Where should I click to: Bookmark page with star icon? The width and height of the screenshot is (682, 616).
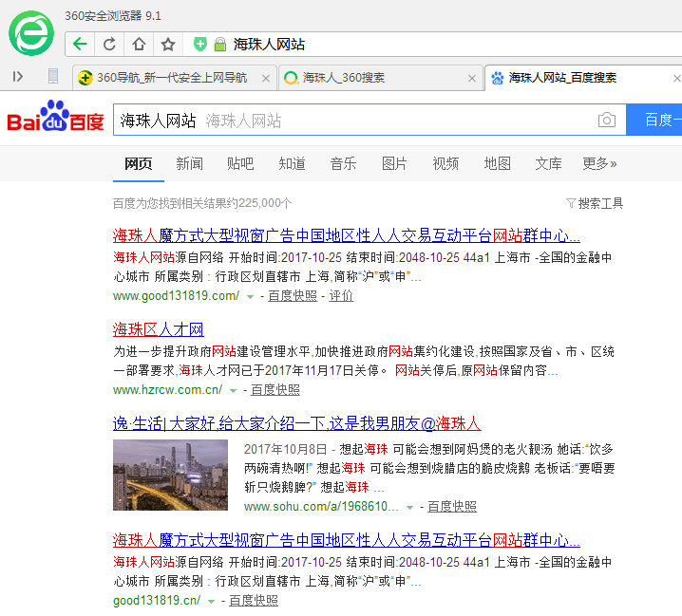coord(168,44)
